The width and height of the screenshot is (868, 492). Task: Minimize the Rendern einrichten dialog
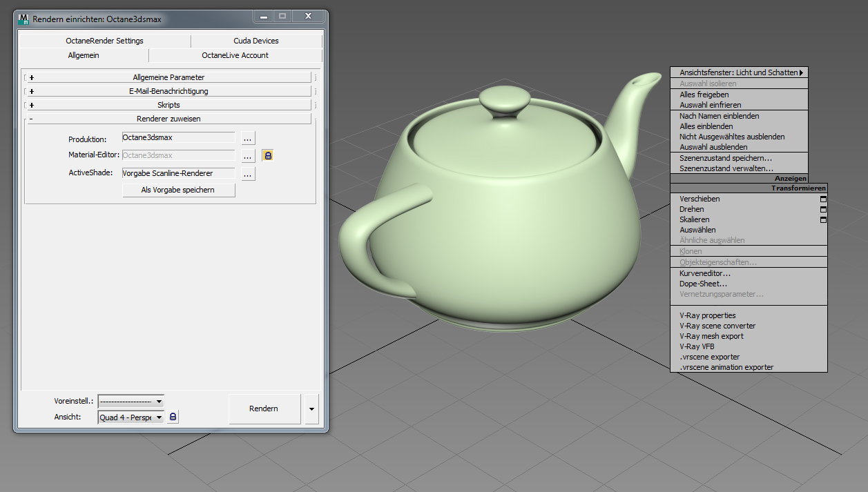(264, 16)
